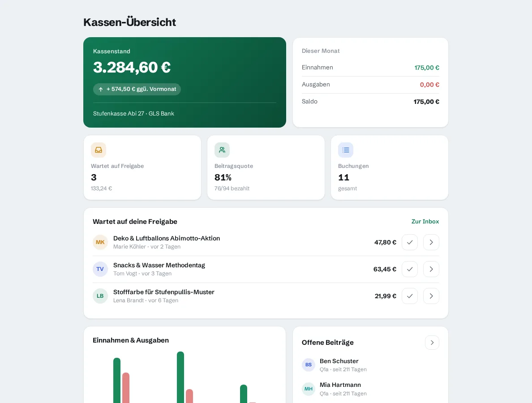532x403 pixels.
Task: Click the MK avatar of Marie Köhler
Action: [100, 242]
